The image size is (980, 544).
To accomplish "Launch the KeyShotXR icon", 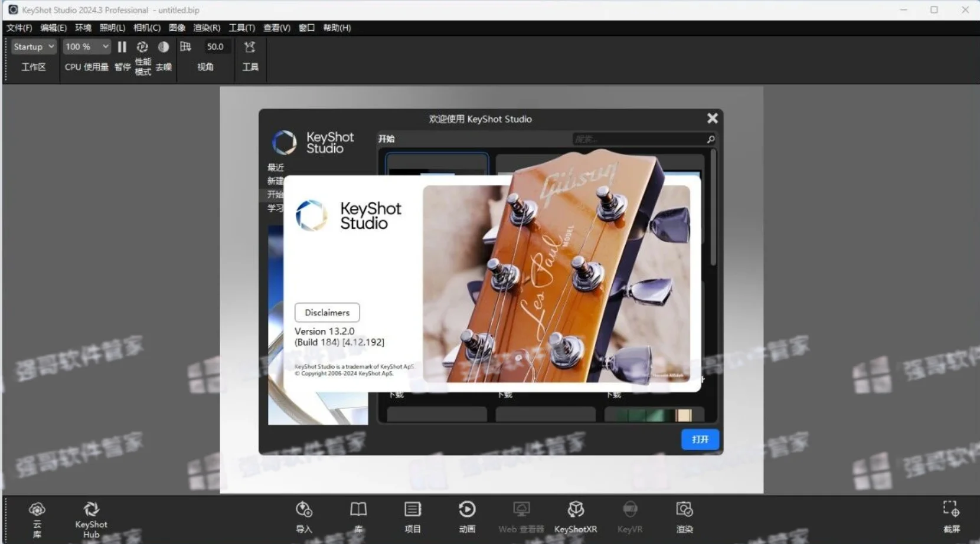I will [x=576, y=509].
